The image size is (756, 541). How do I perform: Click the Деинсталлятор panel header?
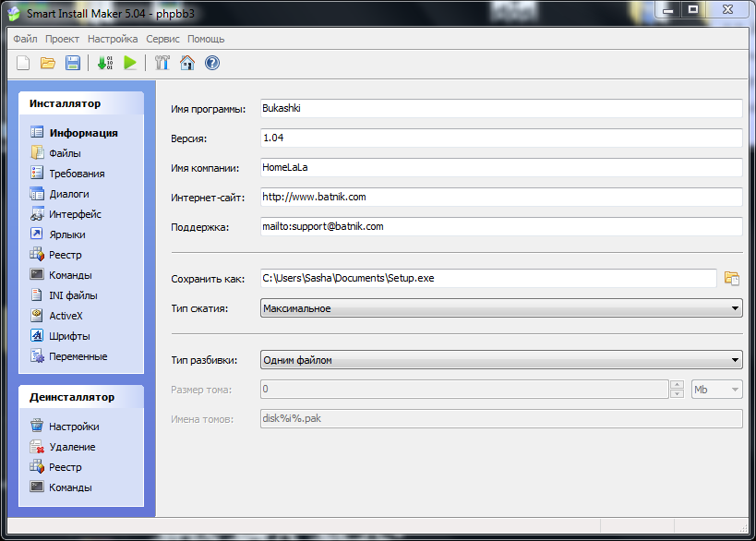point(81,397)
